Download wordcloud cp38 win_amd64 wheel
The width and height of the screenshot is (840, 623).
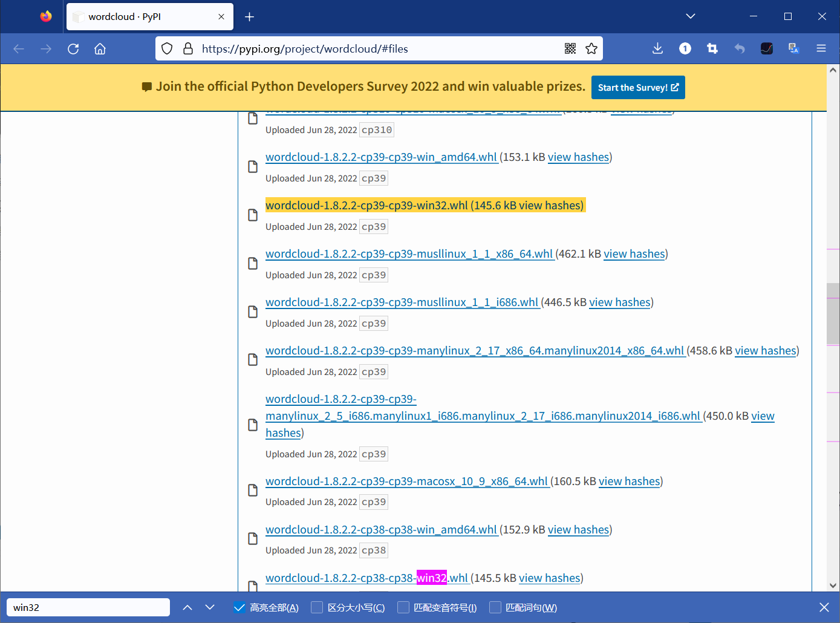[x=382, y=530]
